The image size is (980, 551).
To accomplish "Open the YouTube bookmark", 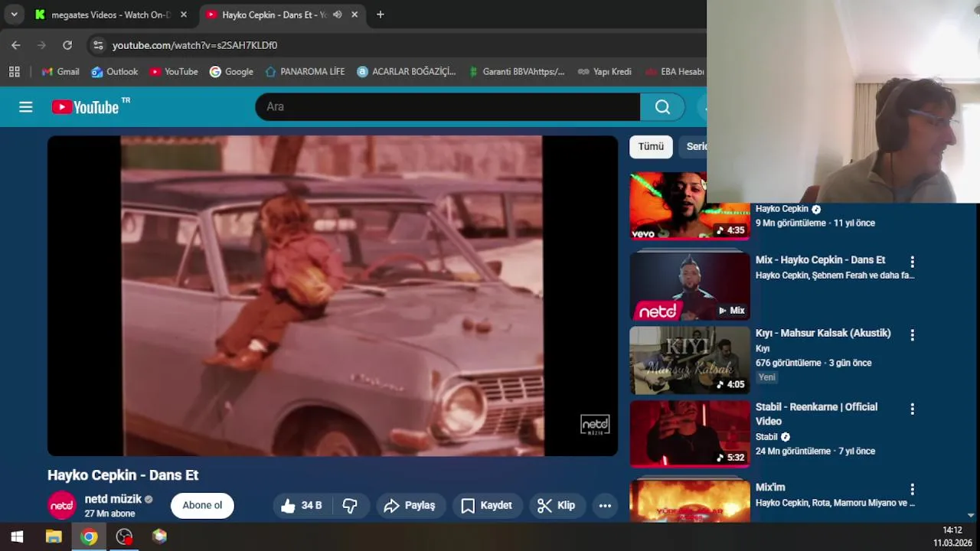I will click(174, 71).
